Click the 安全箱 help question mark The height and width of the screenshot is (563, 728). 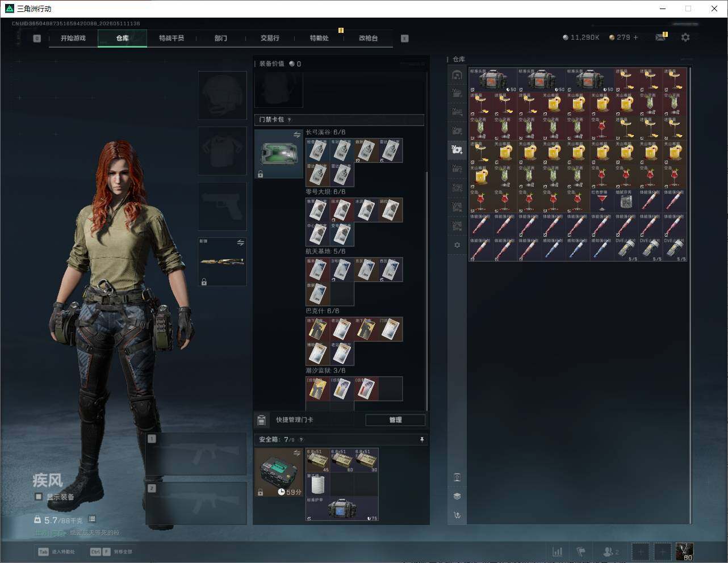click(301, 439)
